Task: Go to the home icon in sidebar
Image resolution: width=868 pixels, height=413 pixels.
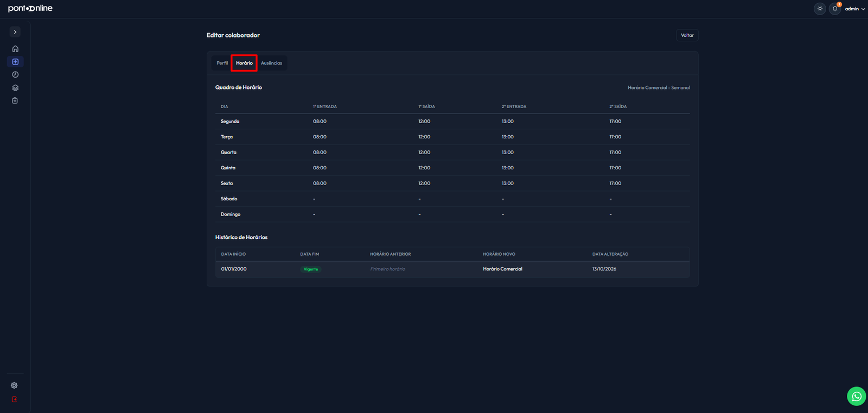Action: coord(15,49)
